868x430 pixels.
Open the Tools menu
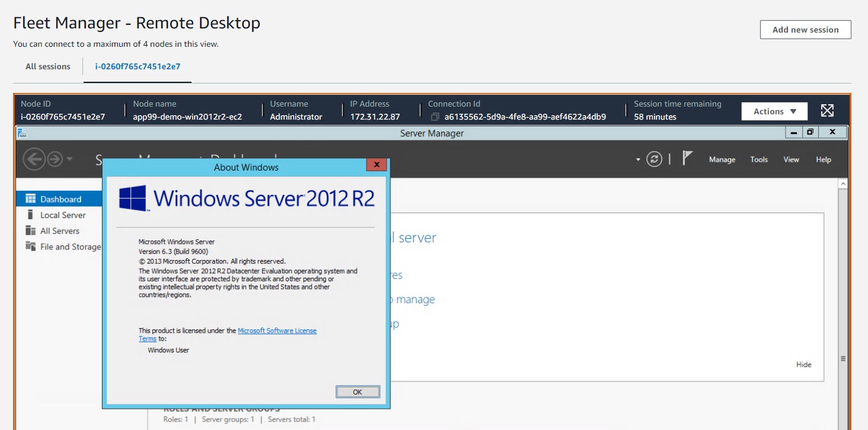click(x=758, y=159)
